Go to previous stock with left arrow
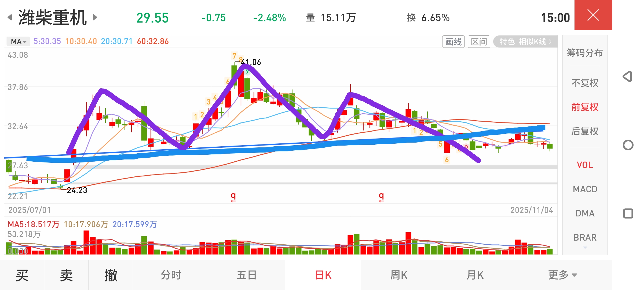644x290 pixels. pyautogui.click(x=10, y=17)
